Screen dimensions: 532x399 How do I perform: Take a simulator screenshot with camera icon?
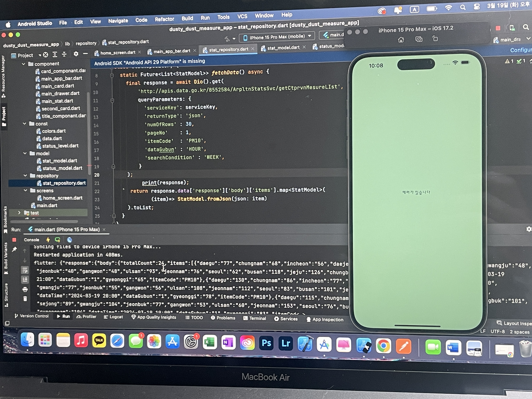click(419, 39)
